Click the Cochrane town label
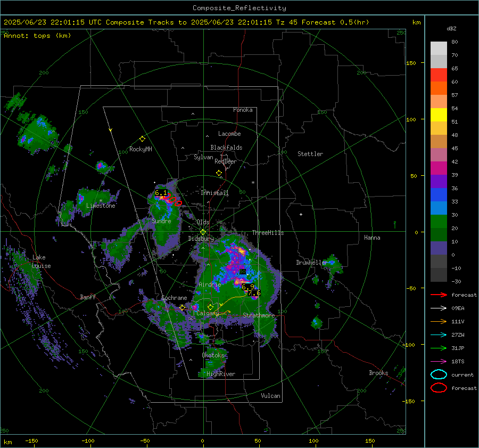 (174, 298)
